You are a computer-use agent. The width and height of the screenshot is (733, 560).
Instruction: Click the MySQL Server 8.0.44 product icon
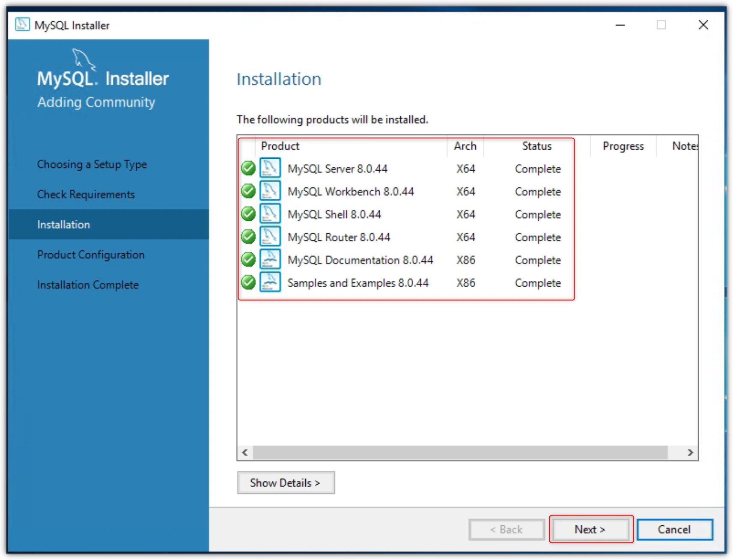[270, 168]
